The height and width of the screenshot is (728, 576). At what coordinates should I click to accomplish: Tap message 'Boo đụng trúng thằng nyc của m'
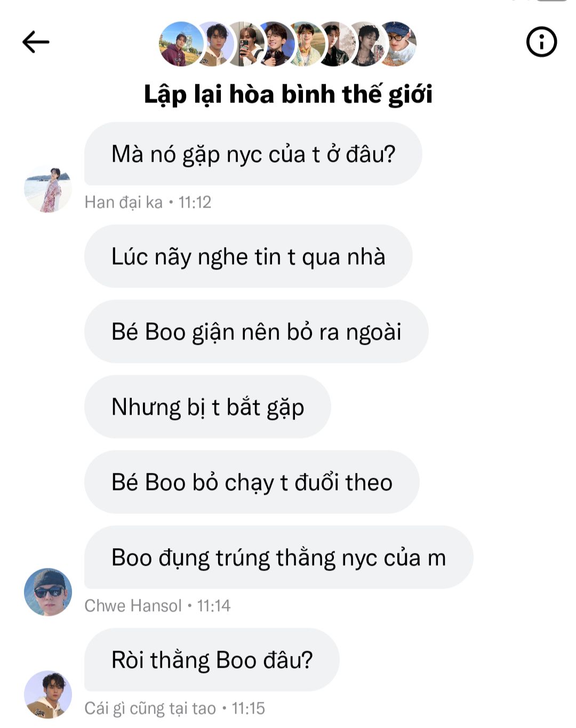click(x=278, y=557)
